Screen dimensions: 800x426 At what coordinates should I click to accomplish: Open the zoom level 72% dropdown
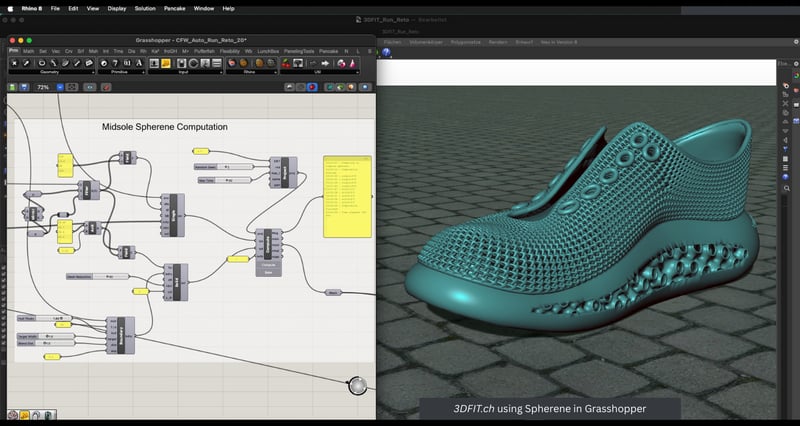tap(59, 87)
